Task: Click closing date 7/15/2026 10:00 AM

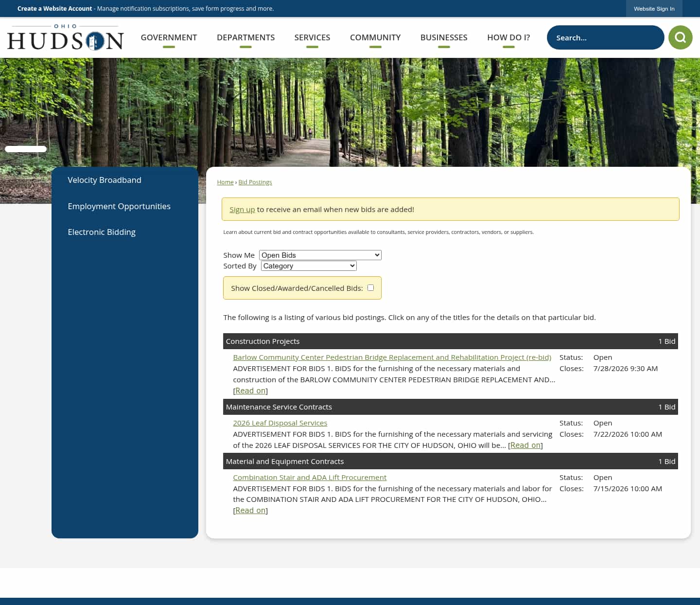Action: (628, 489)
